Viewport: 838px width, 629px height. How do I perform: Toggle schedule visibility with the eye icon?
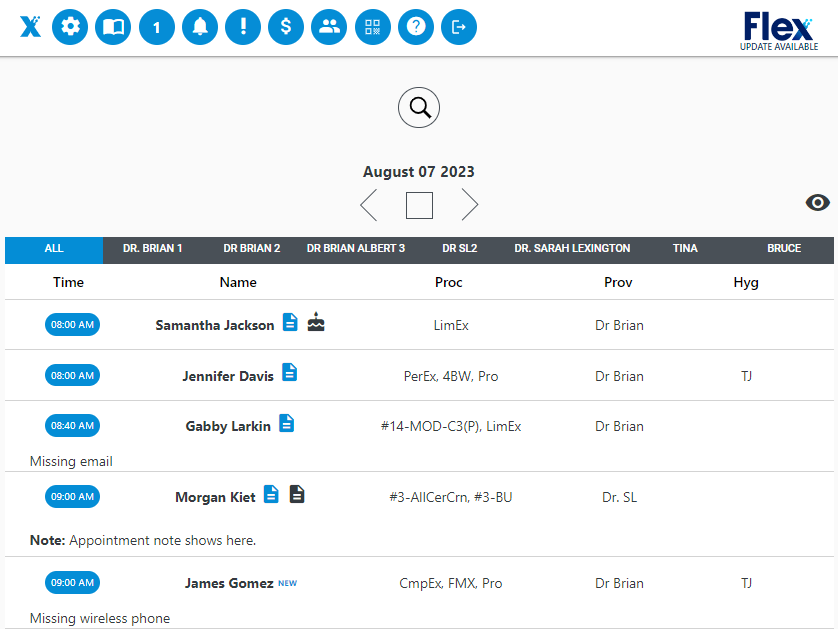817,202
